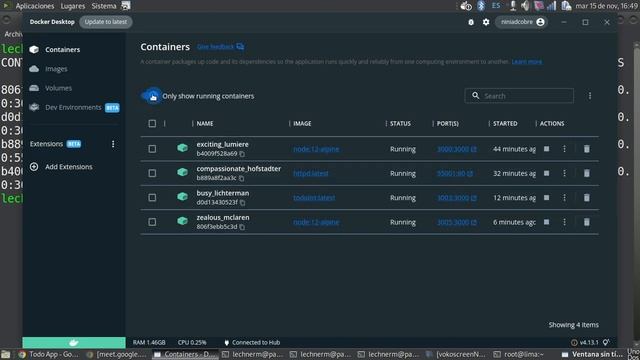Click the Bluetooth tray icon
Viewport: 640px width, 360px height.
pyautogui.click(x=481, y=5)
